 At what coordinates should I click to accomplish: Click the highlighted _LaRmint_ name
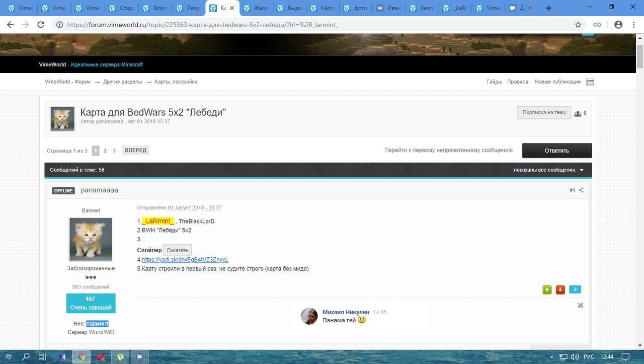pos(158,221)
